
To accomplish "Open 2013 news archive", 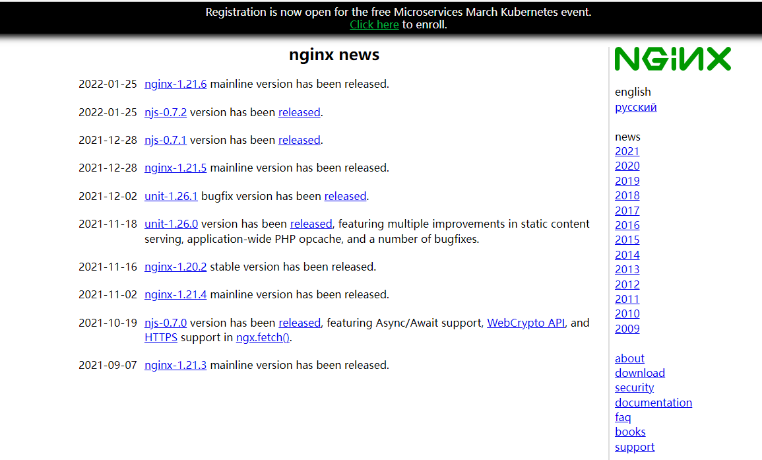I will (627, 270).
